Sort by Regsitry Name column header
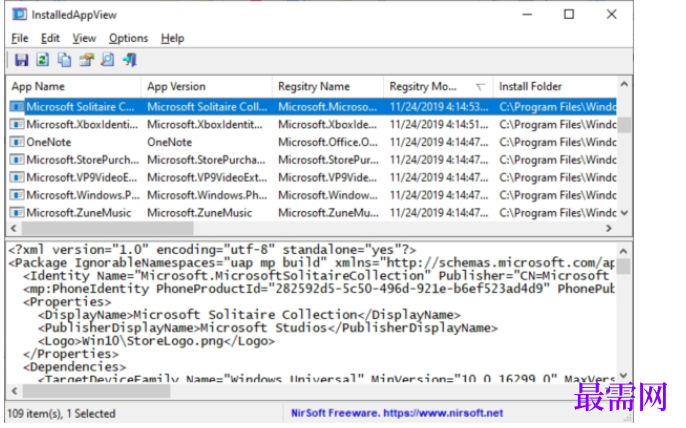This screenshot has height=428, width=686. click(328, 87)
